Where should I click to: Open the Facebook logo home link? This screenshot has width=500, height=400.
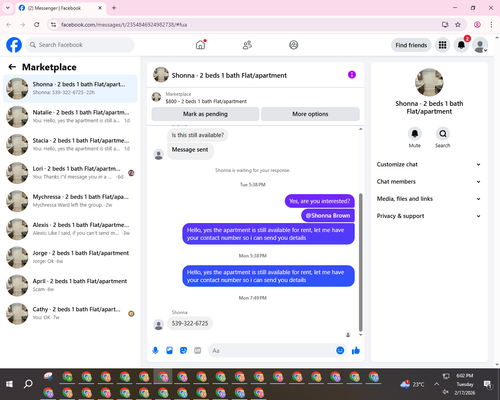pos(14,45)
